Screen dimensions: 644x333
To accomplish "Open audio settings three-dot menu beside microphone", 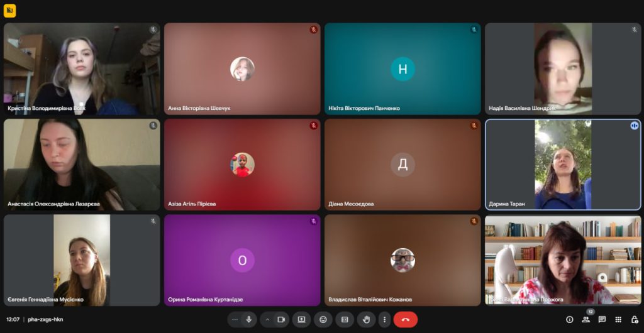I will click(235, 319).
